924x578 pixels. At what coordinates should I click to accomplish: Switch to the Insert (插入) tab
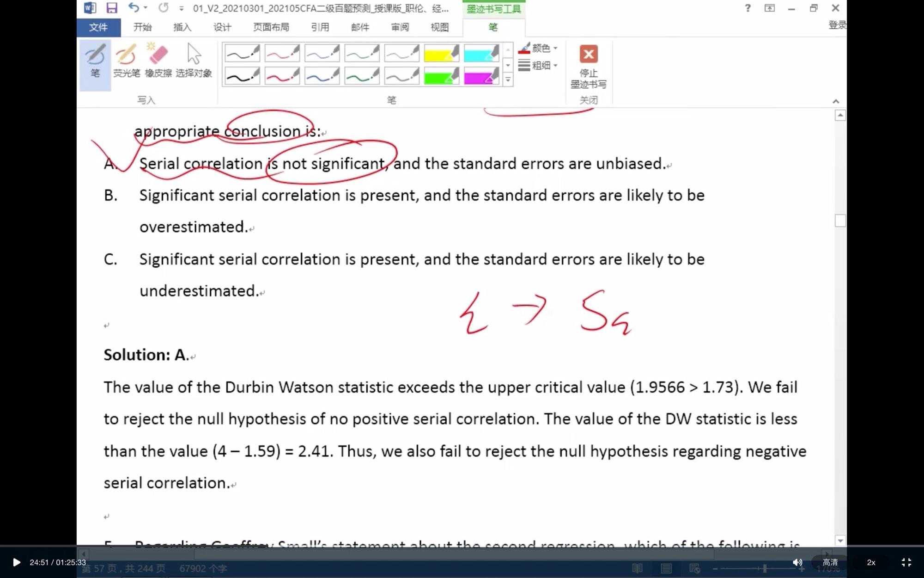[182, 27]
